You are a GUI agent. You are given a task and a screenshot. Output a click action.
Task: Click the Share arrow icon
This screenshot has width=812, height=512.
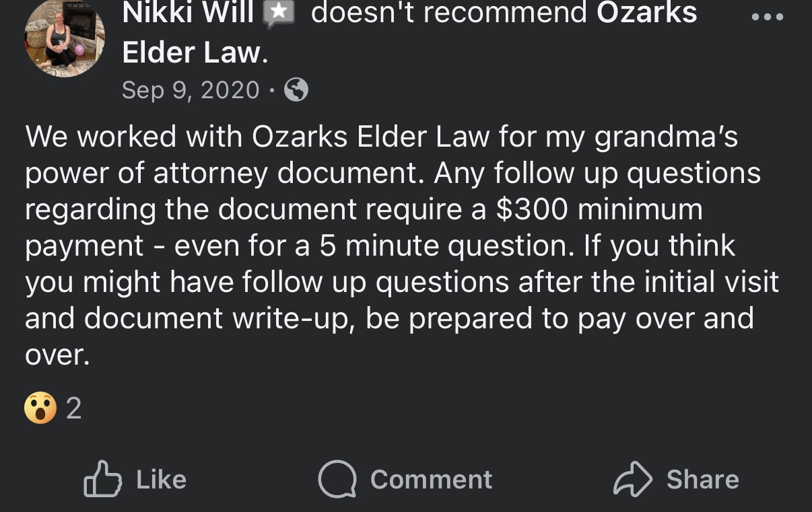tap(632, 478)
